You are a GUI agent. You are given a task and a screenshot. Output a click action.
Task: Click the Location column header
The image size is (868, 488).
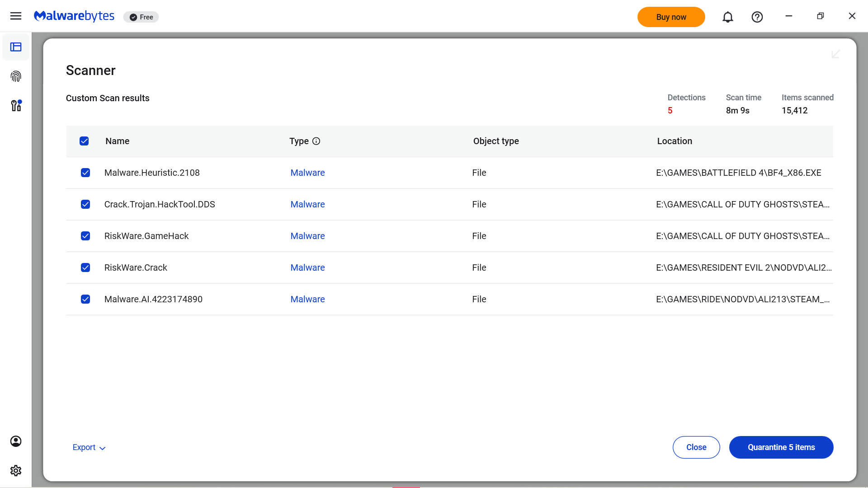[675, 141]
